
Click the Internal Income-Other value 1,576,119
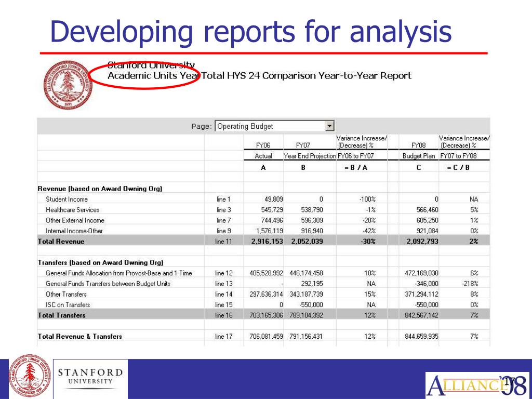pos(270,231)
